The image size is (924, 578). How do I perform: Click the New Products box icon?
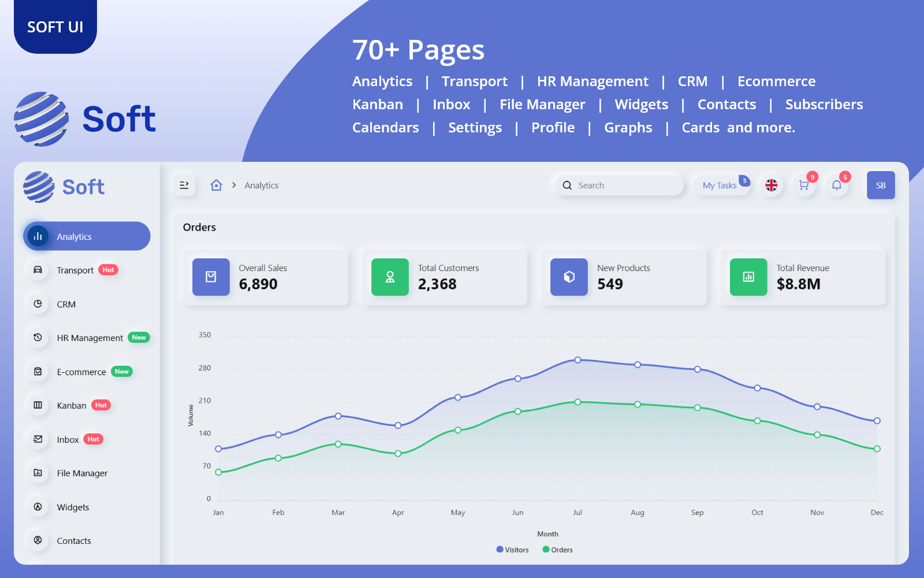[569, 277]
